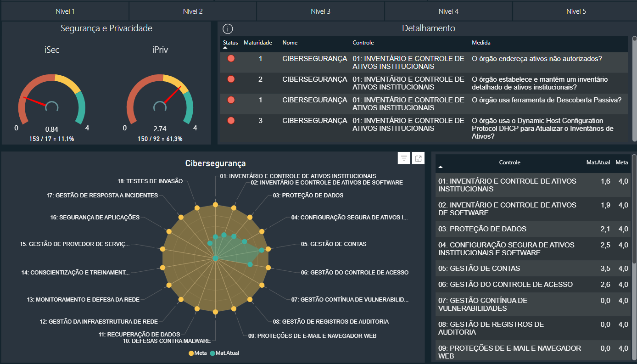Click the Cibersegurança chart title
The width and height of the screenshot is (637, 364).
click(215, 163)
